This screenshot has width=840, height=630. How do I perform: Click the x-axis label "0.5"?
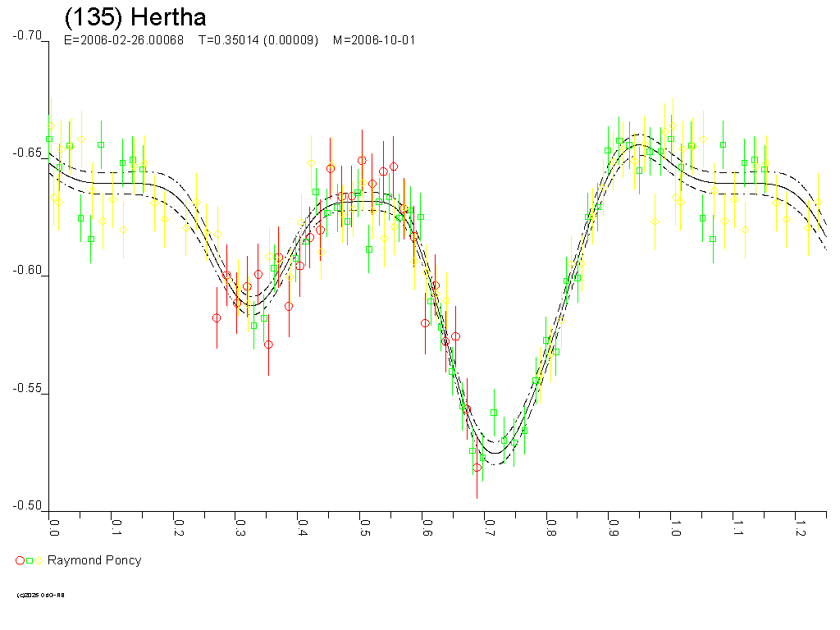tap(365, 527)
